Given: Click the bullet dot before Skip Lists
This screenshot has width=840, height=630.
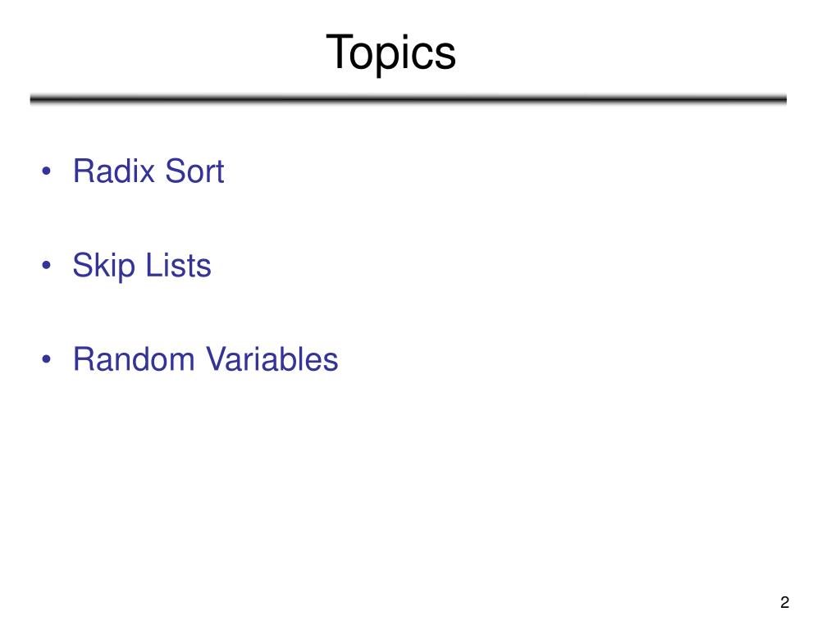Looking at the screenshot, I should tap(47, 265).
